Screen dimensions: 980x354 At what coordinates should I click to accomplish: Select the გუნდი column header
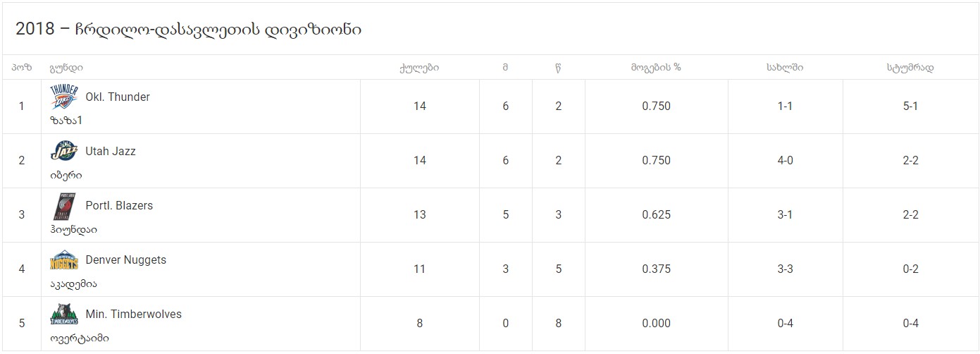coord(66,68)
